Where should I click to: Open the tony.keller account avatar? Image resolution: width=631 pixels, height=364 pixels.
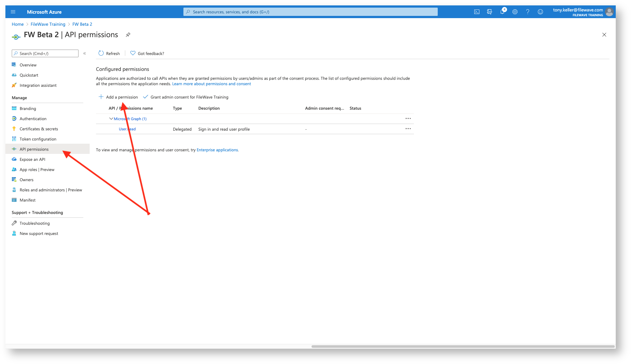click(609, 12)
